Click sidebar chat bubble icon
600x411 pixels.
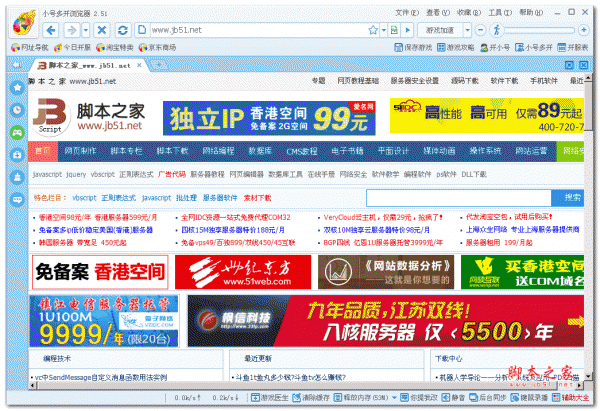pos(17,199)
